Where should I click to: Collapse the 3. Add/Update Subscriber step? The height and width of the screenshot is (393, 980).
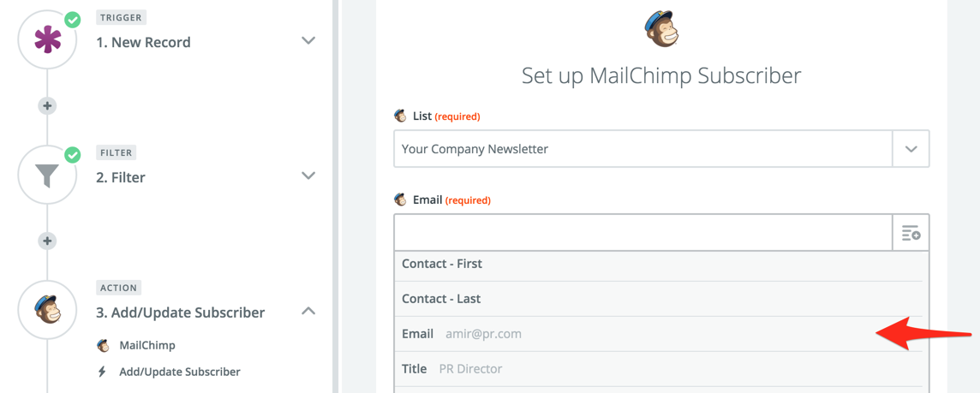[x=308, y=311]
